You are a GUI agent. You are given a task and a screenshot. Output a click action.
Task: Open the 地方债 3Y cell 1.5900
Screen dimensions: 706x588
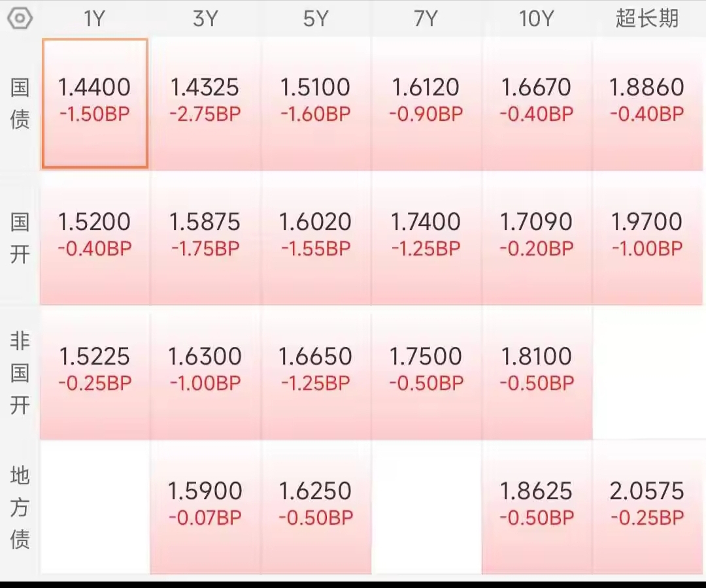(x=205, y=507)
